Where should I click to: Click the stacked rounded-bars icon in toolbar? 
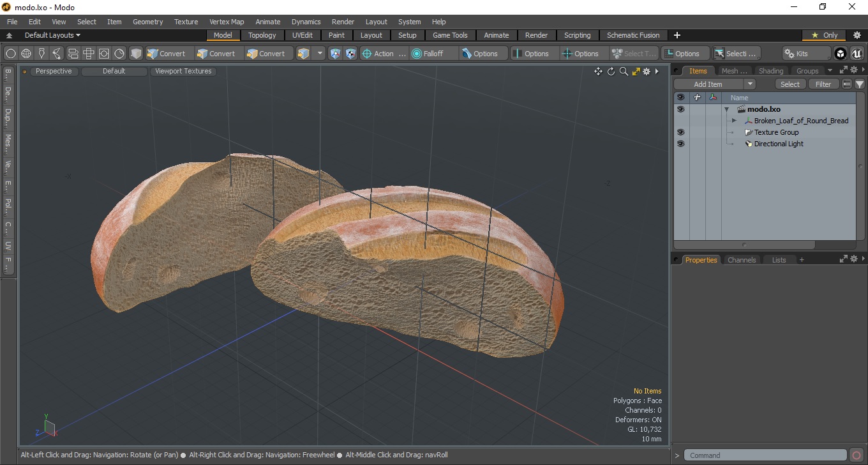(x=73, y=54)
